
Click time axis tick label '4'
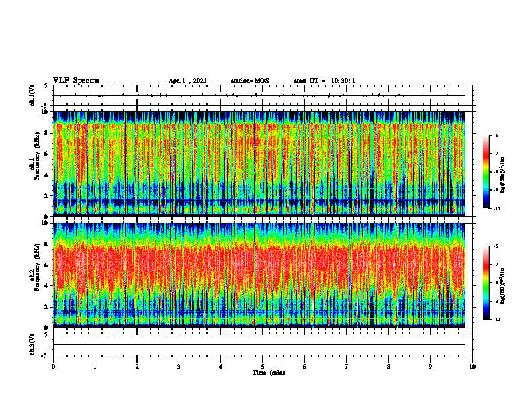pyautogui.click(x=221, y=367)
